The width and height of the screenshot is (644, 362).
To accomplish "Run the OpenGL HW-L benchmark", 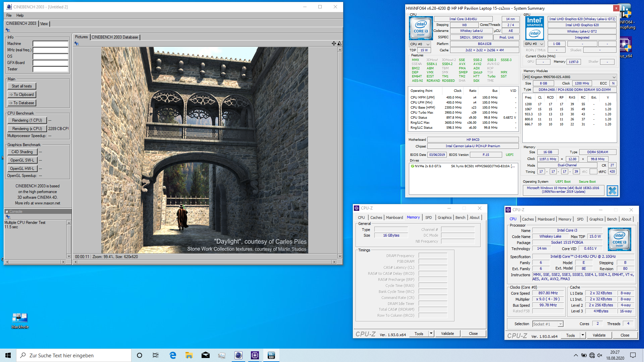I will click(x=22, y=169).
